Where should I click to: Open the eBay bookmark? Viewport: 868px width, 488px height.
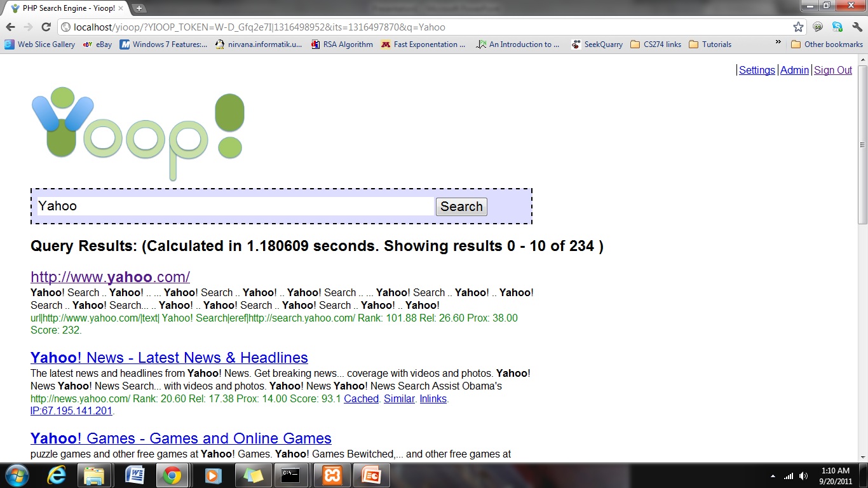[97, 44]
